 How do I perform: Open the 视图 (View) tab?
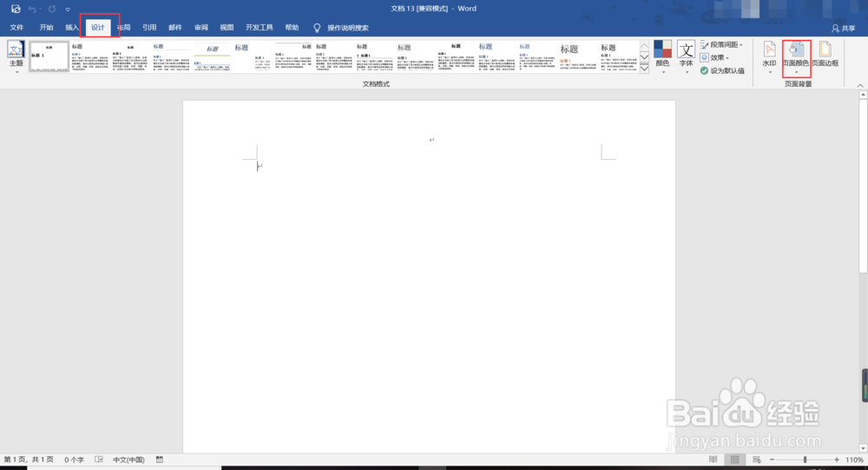(227, 27)
